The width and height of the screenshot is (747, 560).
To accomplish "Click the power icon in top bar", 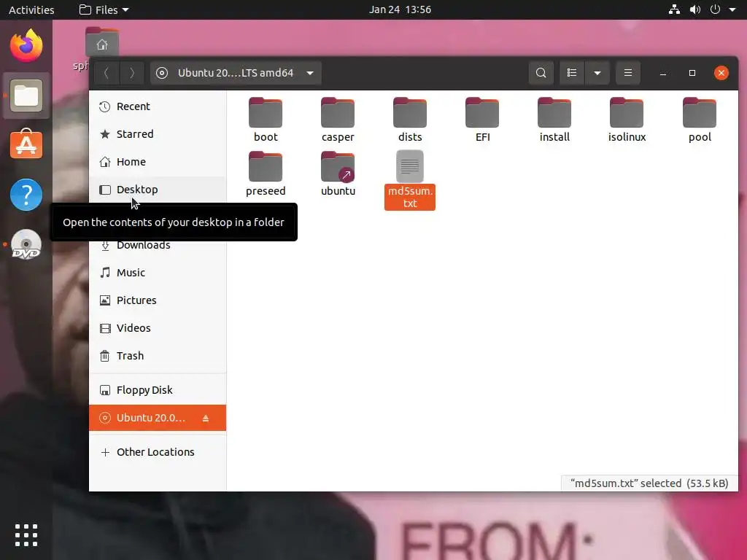I will tap(715, 9).
